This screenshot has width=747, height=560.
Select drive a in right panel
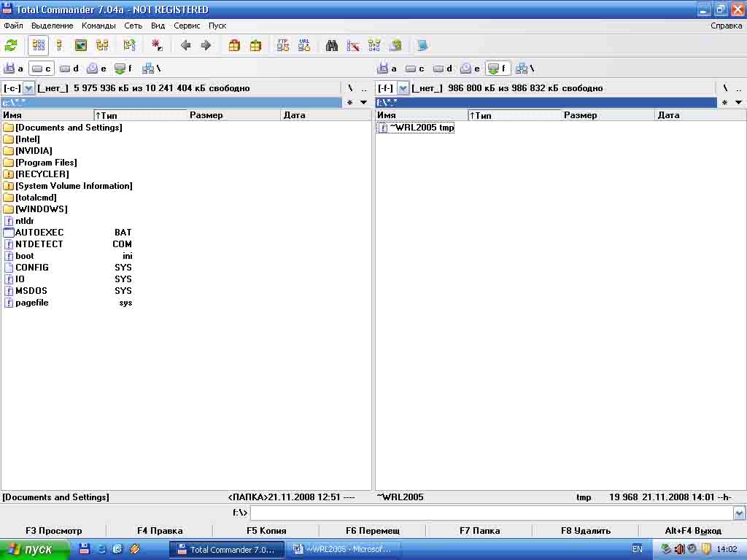[x=387, y=69]
